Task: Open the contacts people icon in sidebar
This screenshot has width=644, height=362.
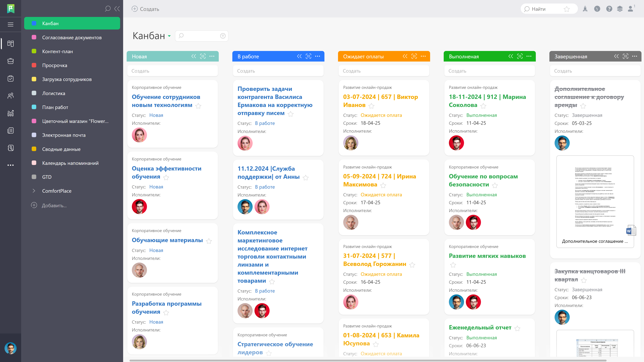Action: 11,96
